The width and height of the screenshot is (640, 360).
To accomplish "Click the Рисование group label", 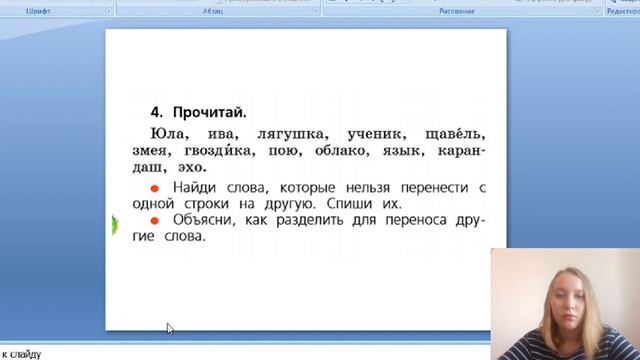I will [457, 11].
